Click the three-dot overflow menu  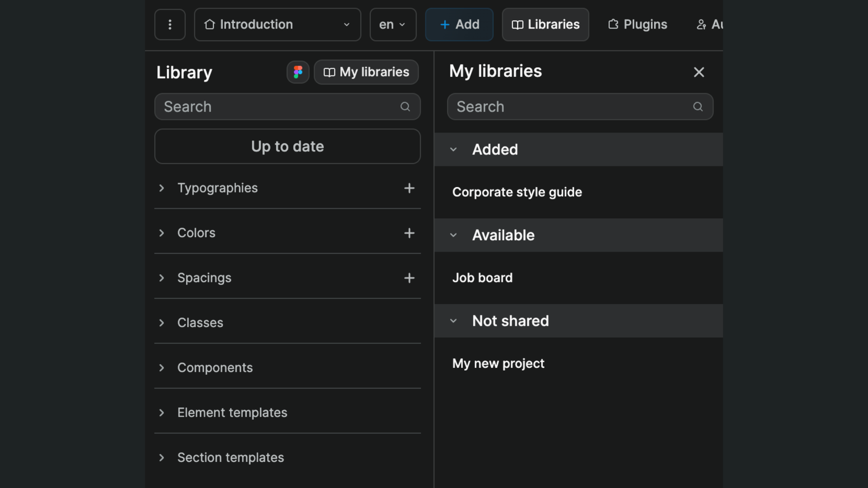coord(170,24)
